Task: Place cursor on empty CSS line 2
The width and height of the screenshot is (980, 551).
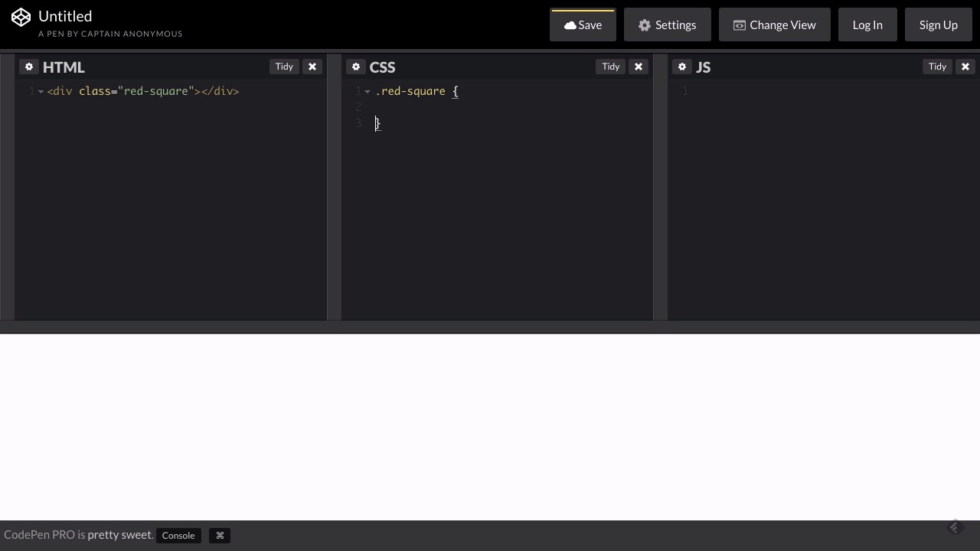Action: click(511, 107)
